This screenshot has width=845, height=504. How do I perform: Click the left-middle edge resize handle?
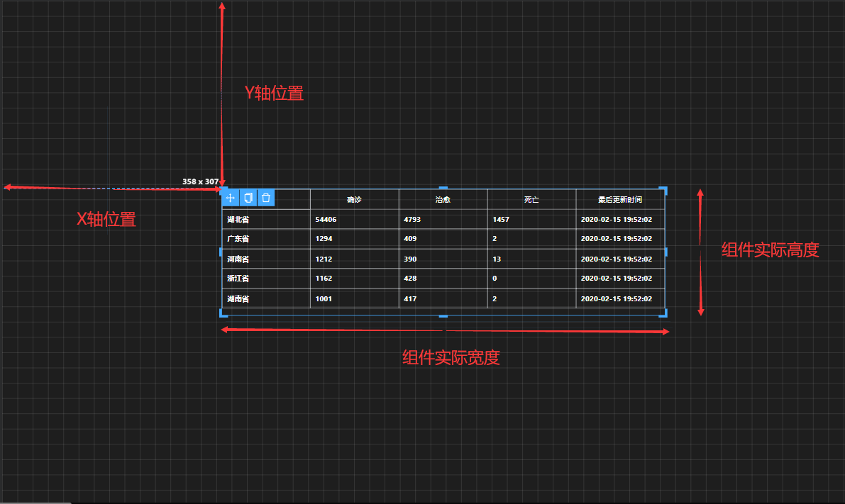pos(222,252)
